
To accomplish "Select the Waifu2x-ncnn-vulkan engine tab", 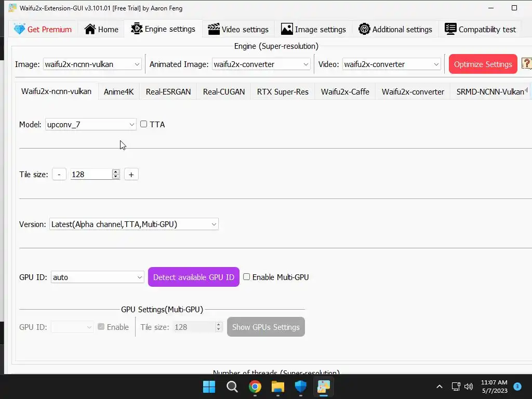I will [x=56, y=91].
